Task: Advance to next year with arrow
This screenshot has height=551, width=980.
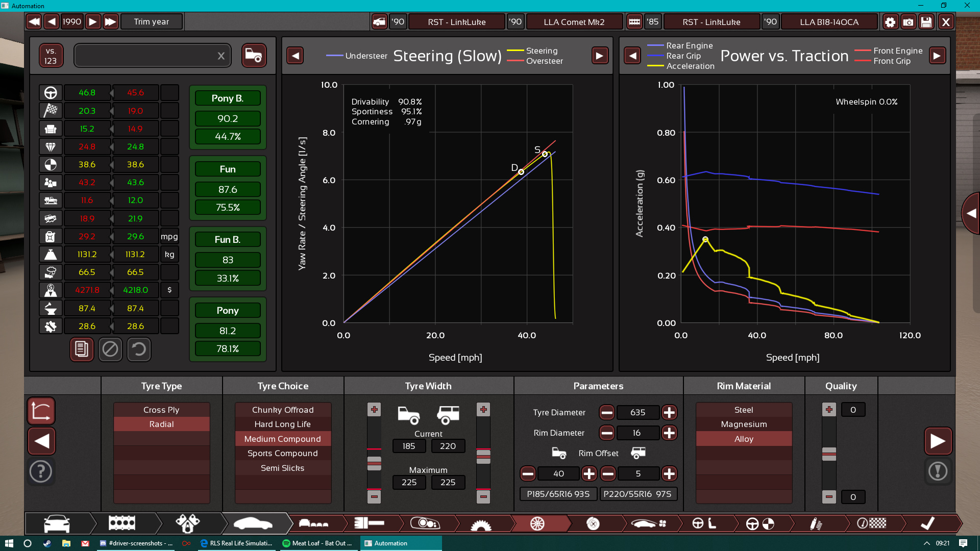Action: (92, 22)
